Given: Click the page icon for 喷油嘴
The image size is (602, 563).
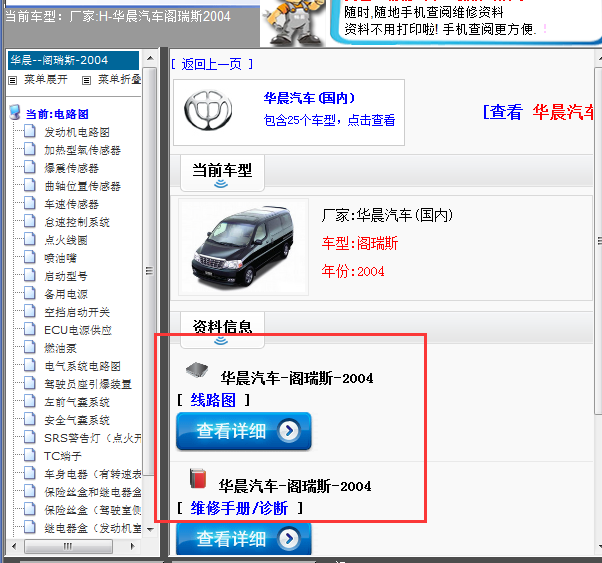Looking at the screenshot, I should point(30,257).
